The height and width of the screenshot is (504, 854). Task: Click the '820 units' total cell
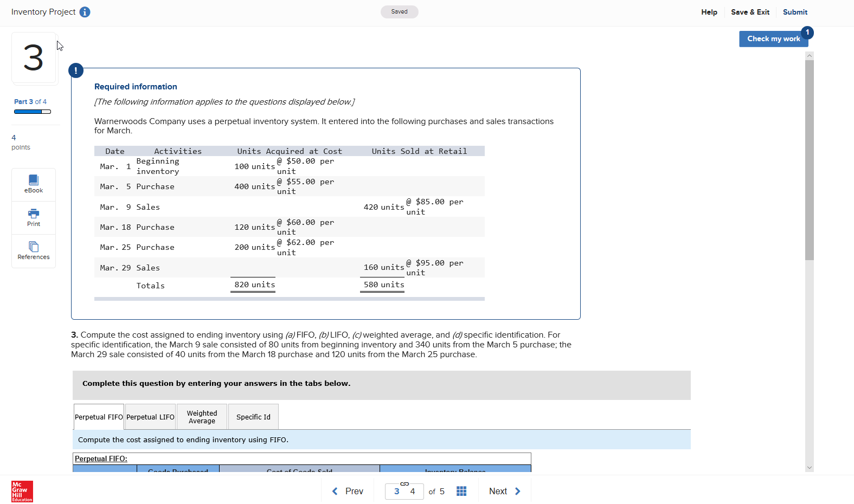(254, 285)
